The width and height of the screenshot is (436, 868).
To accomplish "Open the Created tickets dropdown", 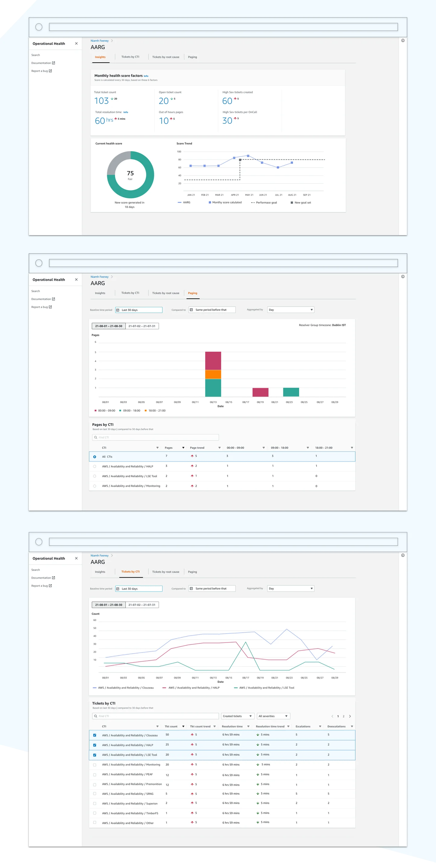I will click(x=237, y=716).
